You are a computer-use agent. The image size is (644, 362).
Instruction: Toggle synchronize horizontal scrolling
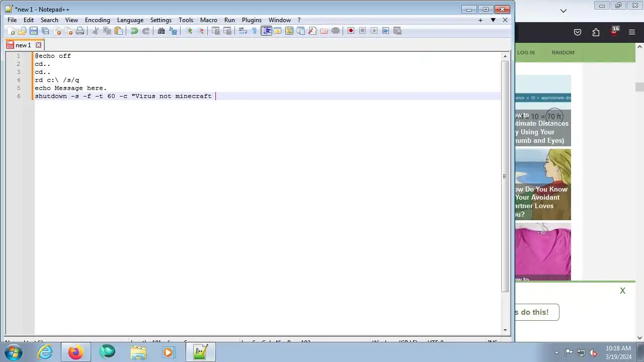[x=227, y=31]
